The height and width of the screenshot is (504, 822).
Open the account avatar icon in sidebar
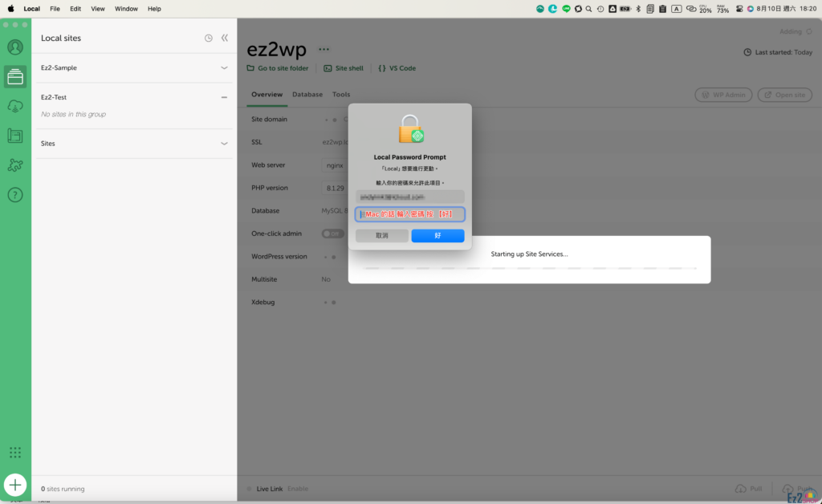click(x=15, y=47)
